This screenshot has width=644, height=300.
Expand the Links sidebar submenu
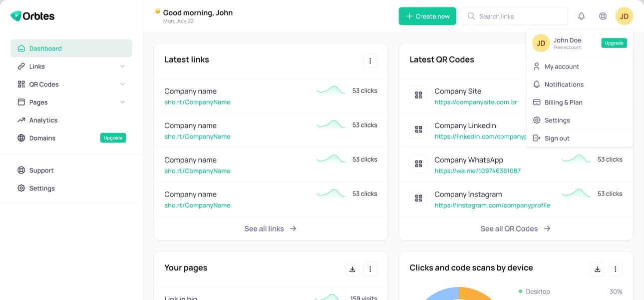click(122, 66)
